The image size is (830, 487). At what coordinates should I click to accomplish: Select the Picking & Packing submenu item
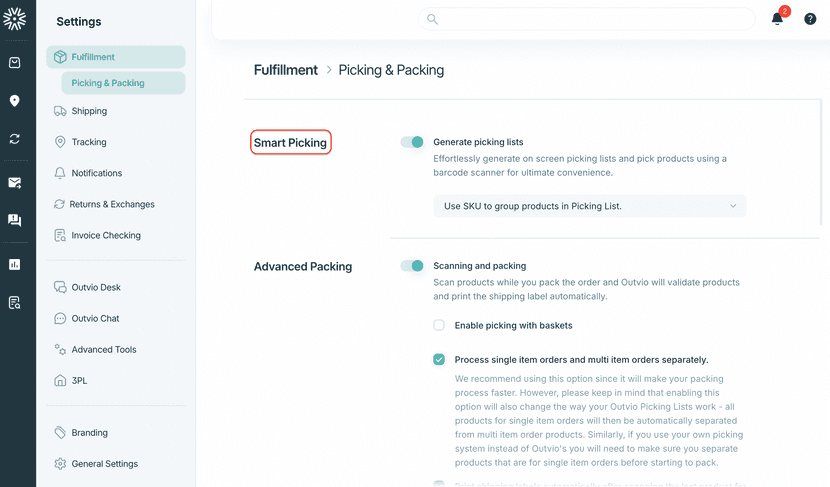[x=108, y=83]
